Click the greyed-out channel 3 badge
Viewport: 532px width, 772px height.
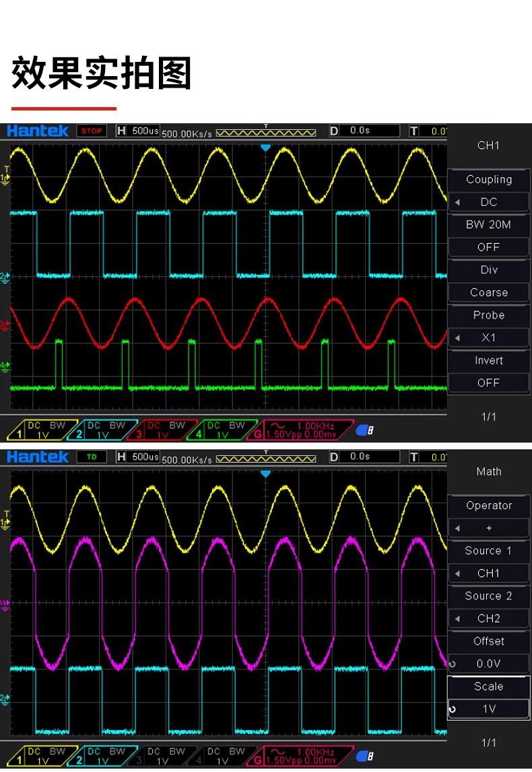[x=160, y=756]
